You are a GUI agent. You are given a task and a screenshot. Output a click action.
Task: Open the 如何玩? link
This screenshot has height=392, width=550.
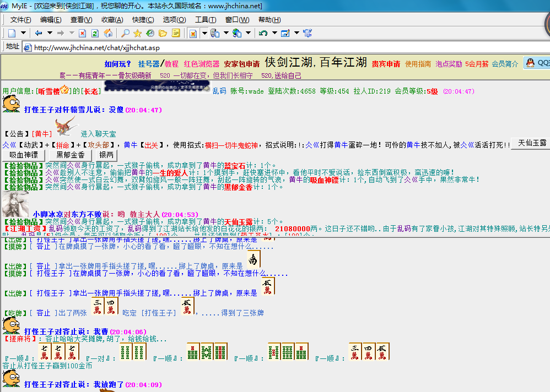[117, 64]
